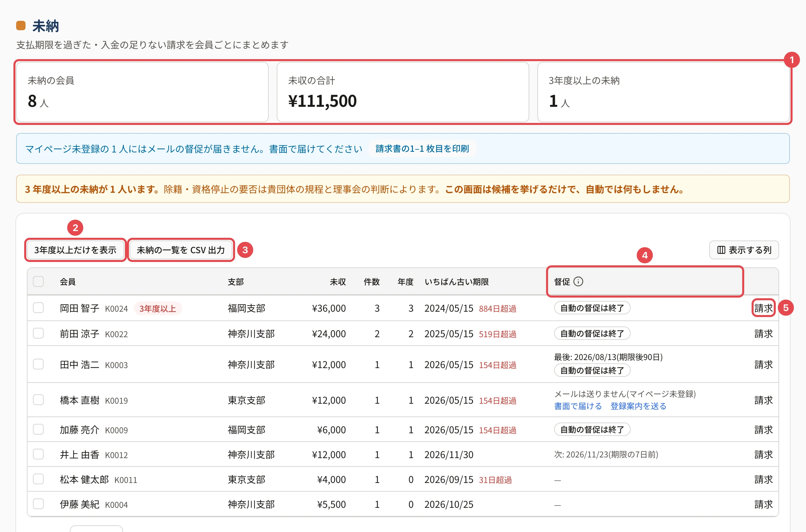The image size is (806, 532).
Task: Click 書面で届ける link for 橋本 直樹
Action: [x=578, y=406]
